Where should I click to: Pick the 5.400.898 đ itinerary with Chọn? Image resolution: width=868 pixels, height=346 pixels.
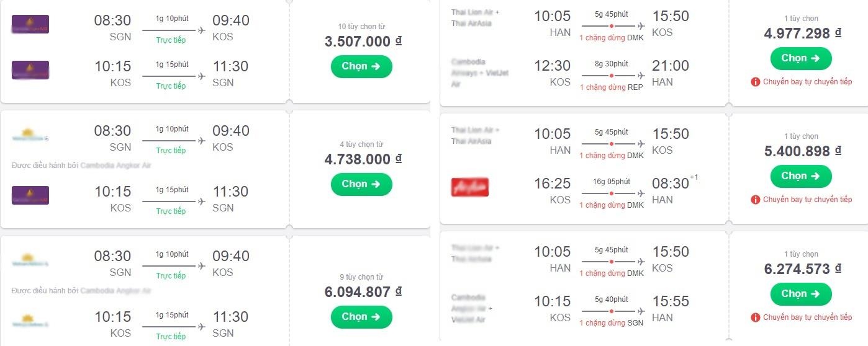point(801,176)
